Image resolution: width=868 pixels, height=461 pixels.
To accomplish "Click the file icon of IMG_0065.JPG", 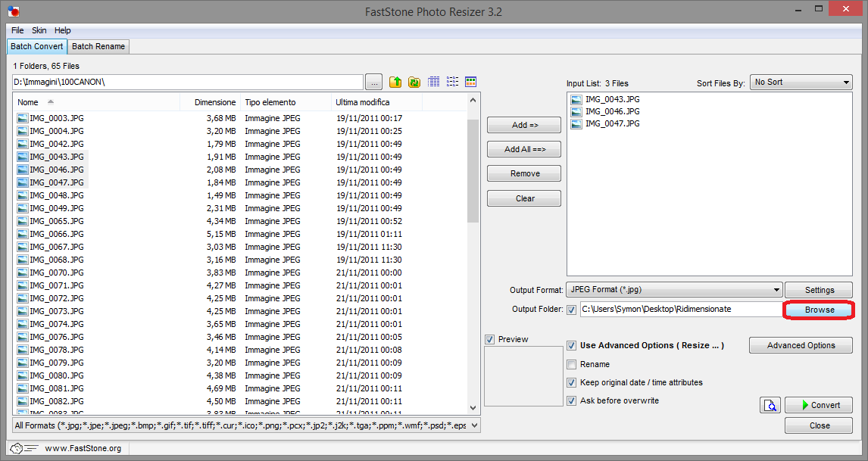I will click(x=23, y=221).
